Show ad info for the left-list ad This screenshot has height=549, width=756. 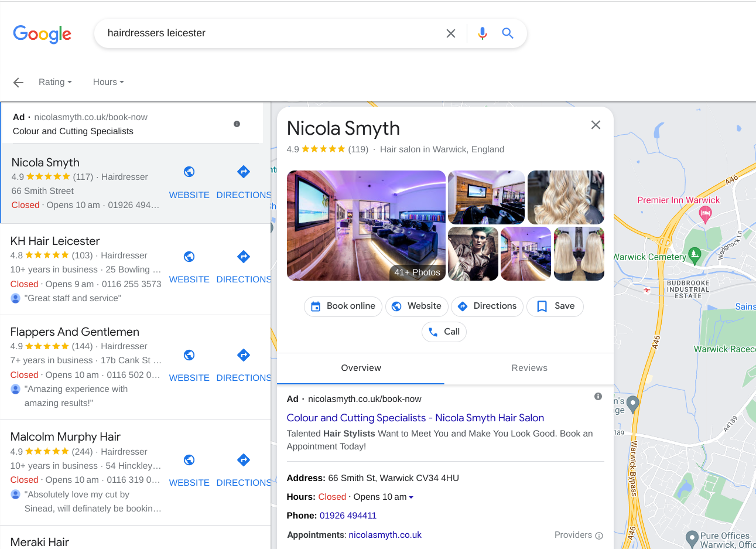click(237, 124)
